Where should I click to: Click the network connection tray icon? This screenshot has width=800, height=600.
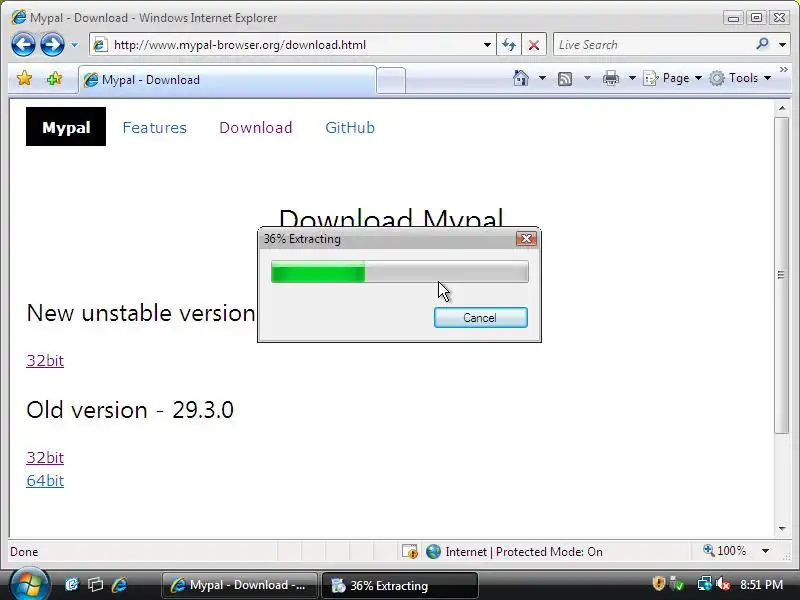pos(704,583)
